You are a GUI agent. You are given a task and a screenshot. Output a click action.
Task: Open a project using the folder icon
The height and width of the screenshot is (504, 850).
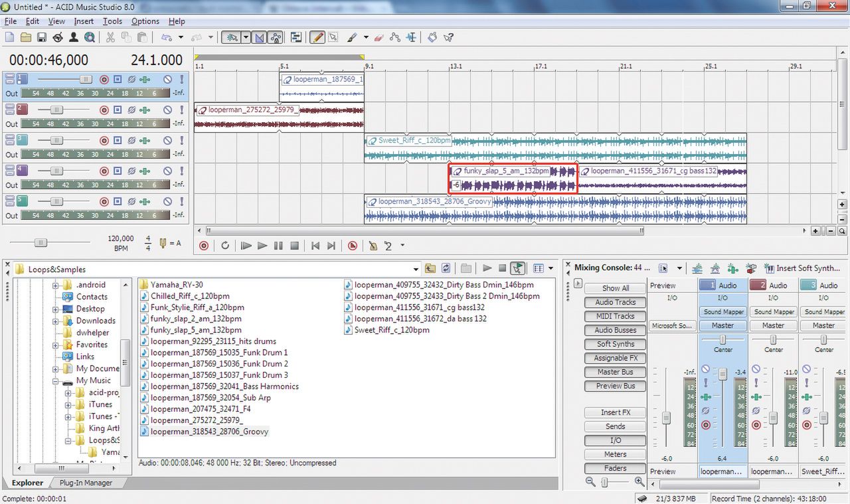26,38
